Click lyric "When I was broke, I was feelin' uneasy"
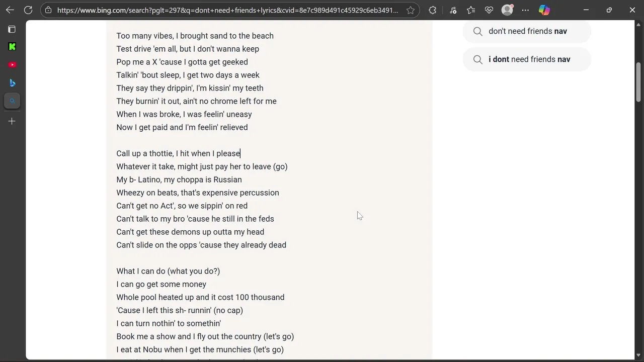Viewport: 644px width, 362px height. coord(184,114)
